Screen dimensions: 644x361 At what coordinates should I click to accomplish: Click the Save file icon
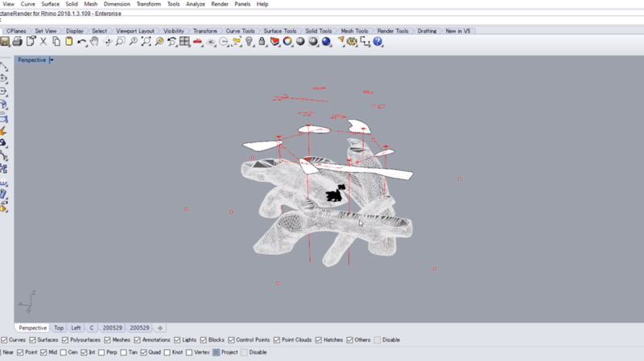coord(5,42)
